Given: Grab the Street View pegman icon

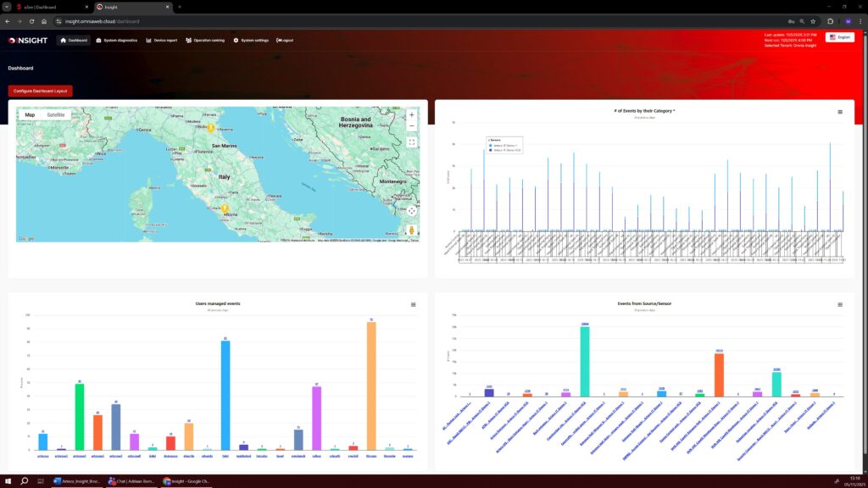Looking at the screenshot, I should pos(411,230).
